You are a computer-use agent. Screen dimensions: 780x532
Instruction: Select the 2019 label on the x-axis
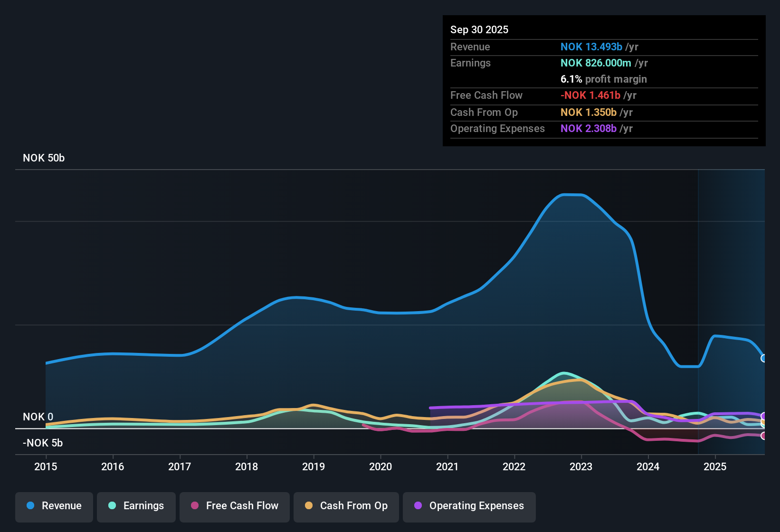[314, 467]
